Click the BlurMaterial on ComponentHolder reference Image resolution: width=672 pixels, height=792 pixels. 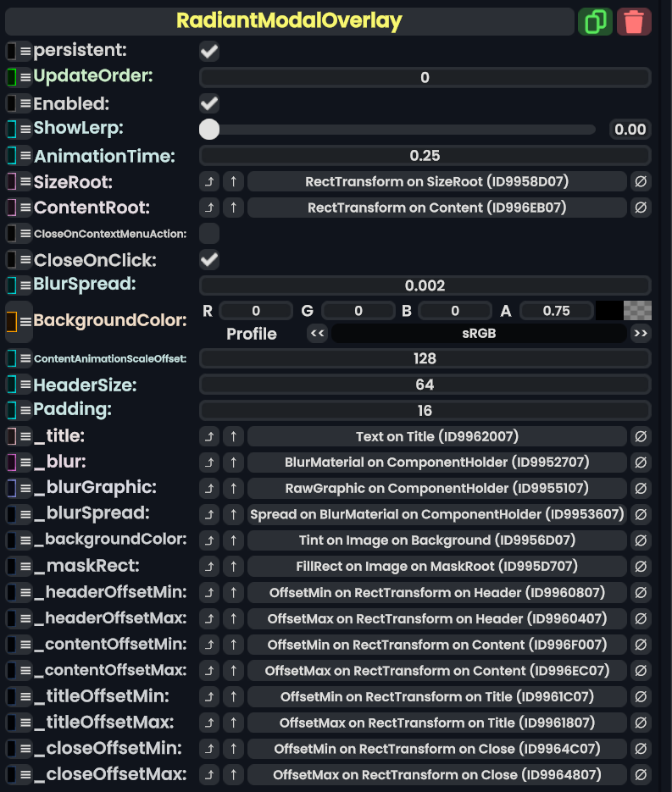tap(436, 462)
